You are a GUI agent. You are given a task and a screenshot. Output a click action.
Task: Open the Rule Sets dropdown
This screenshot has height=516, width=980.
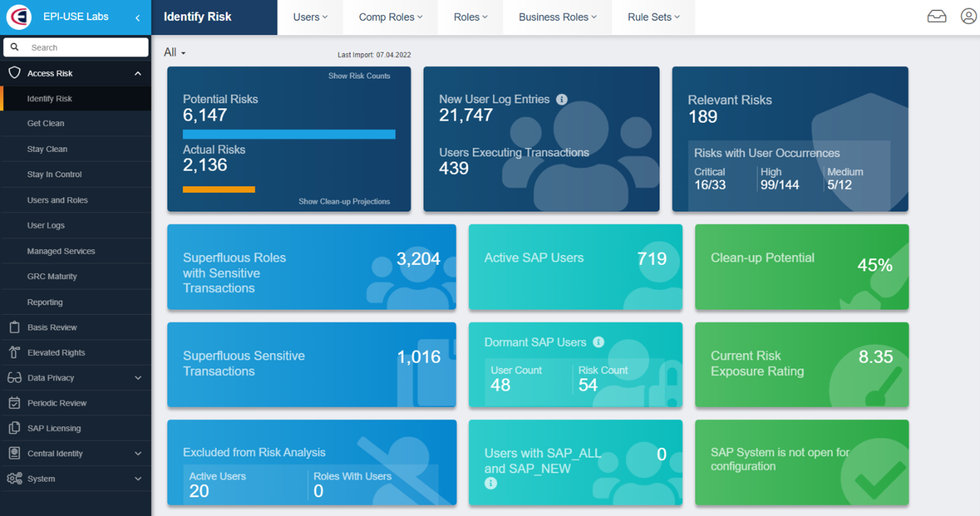click(x=653, y=18)
